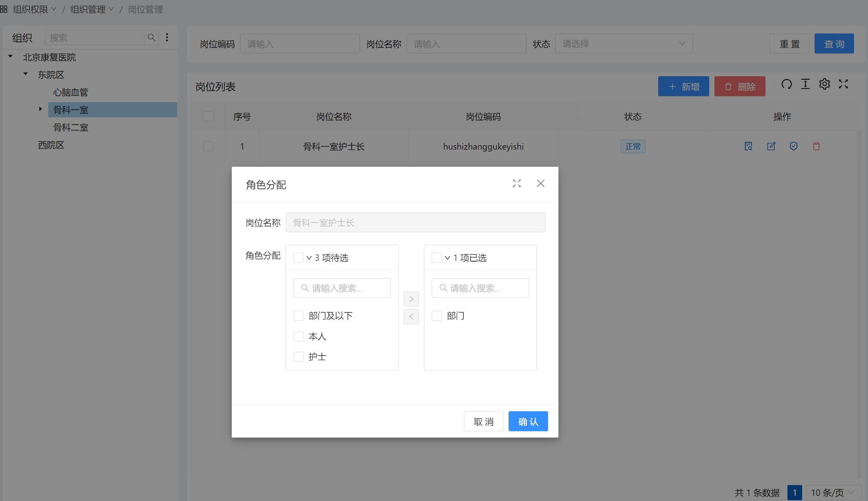Click the fullscreen icon in the role dialog
Image resolution: width=868 pixels, height=501 pixels.
pyautogui.click(x=517, y=183)
